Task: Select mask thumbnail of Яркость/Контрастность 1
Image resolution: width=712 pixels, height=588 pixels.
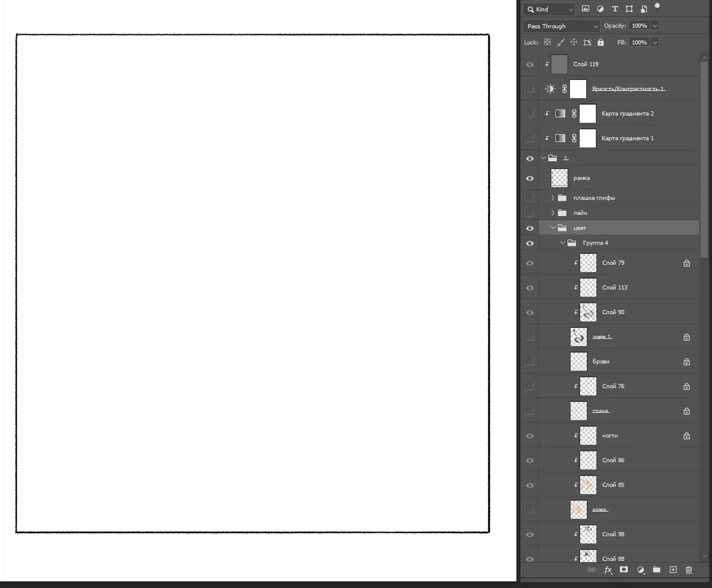Action: point(578,89)
